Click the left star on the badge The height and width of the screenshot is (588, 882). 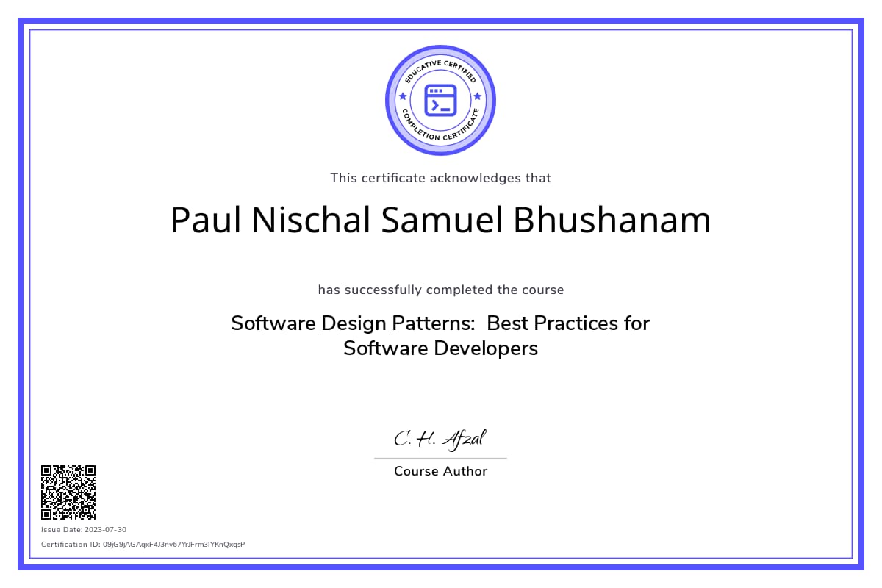[402, 96]
